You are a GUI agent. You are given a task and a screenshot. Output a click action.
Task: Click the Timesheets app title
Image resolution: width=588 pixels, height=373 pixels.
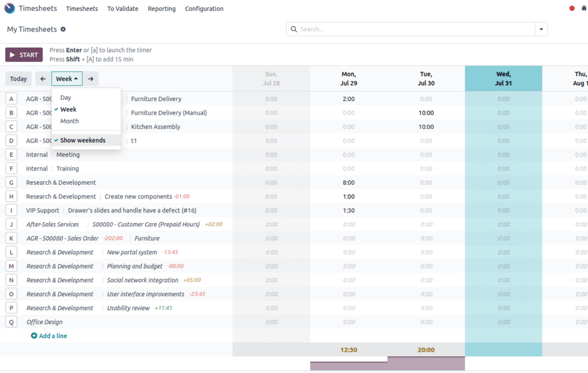tap(38, 8)
